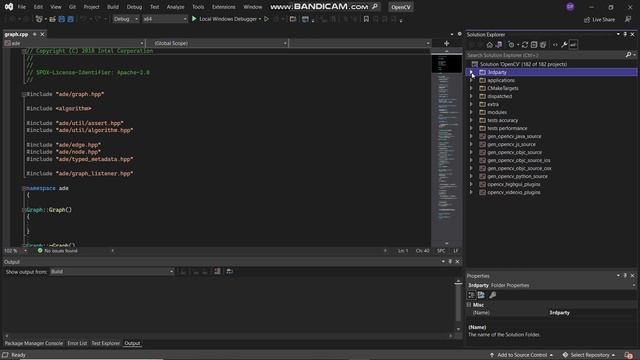The width and height of the screenshot is (640, 360).
Task: Click the New Project icon in the toolbar
Action: click(39, 19)
